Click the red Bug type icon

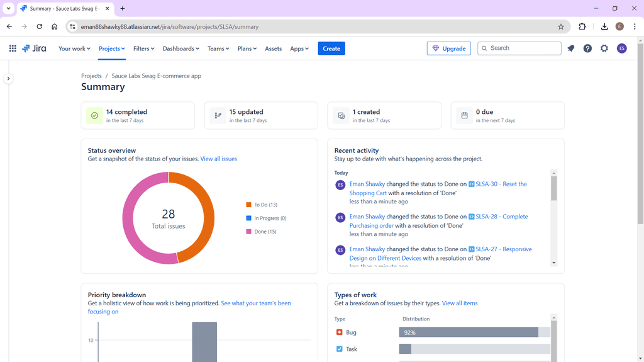click(339, 332)
